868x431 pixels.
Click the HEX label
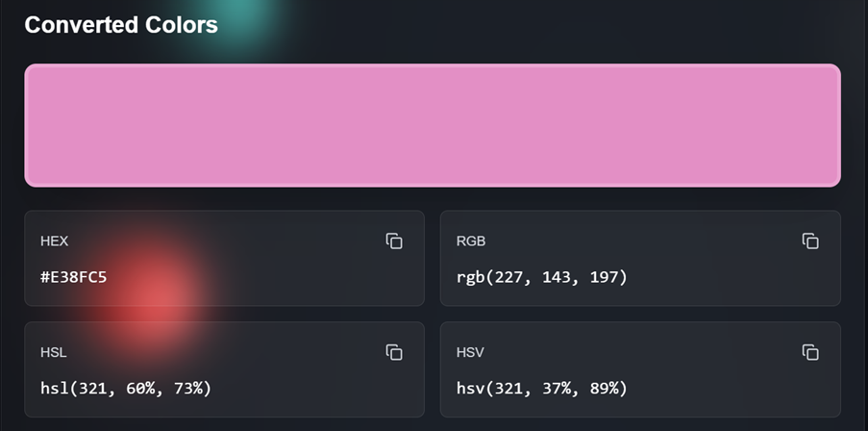(54, 241)
